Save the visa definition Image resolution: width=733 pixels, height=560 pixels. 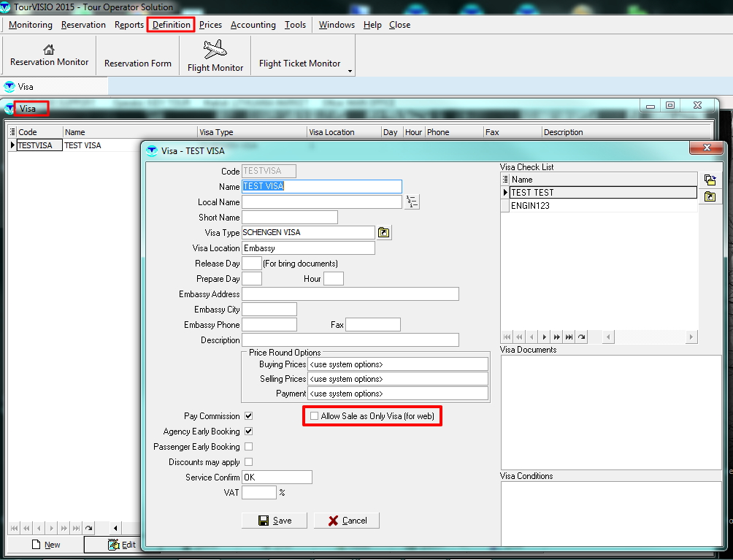[275, 521]
